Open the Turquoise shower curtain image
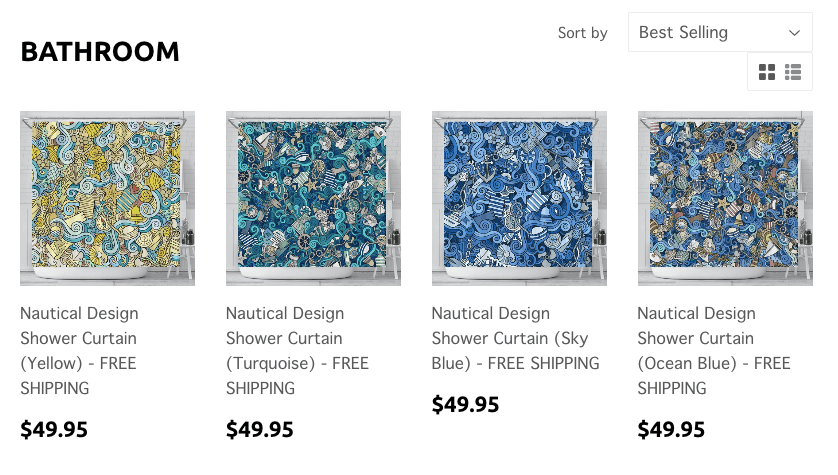 (x=313, y=198)
